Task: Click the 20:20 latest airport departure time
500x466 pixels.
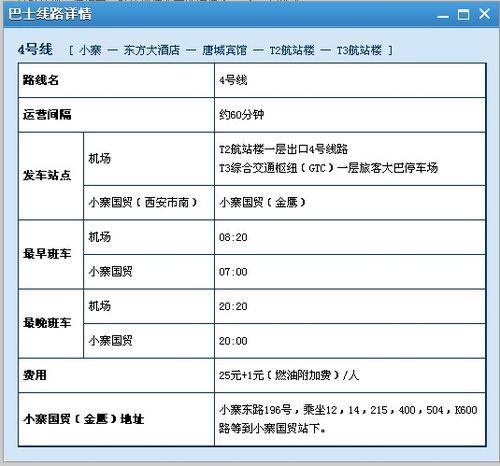Action: pyautogui.click(x=233, y=306)
